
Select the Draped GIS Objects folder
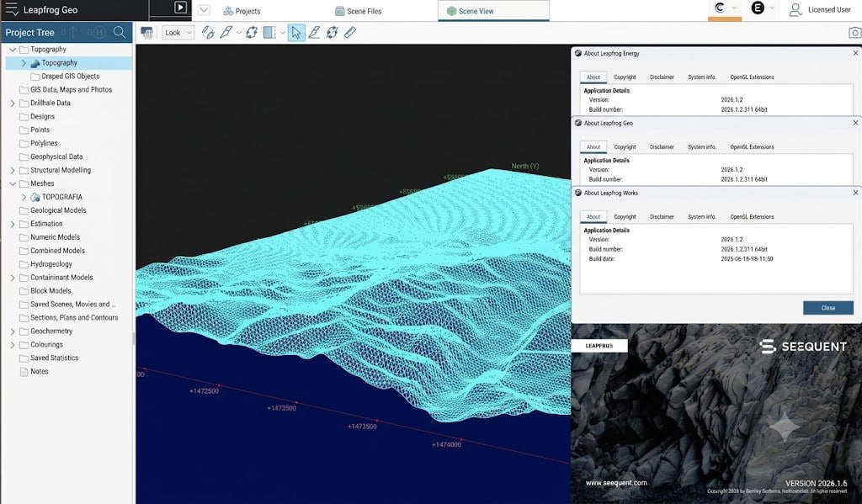click(x=65, y=77)
